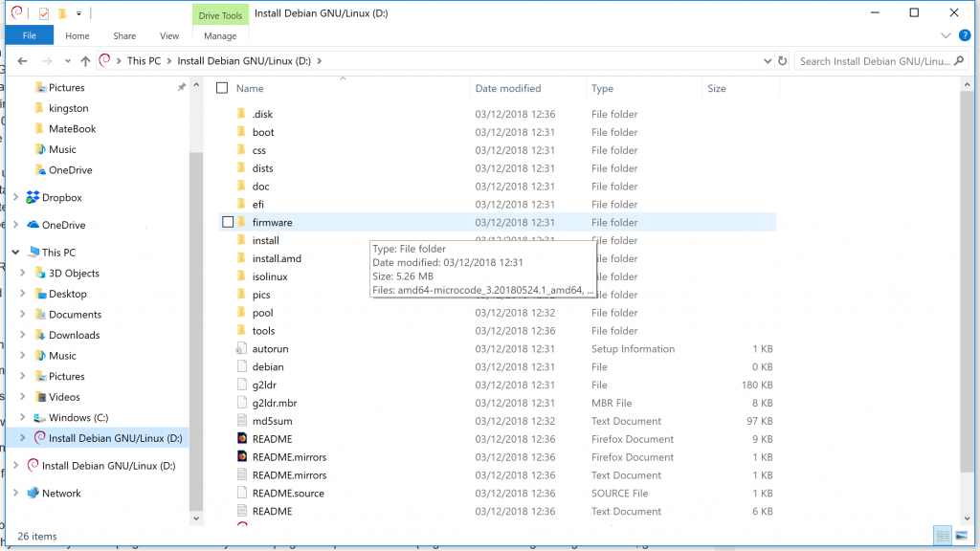Open the View ribbon tab

tap(169, 36)
